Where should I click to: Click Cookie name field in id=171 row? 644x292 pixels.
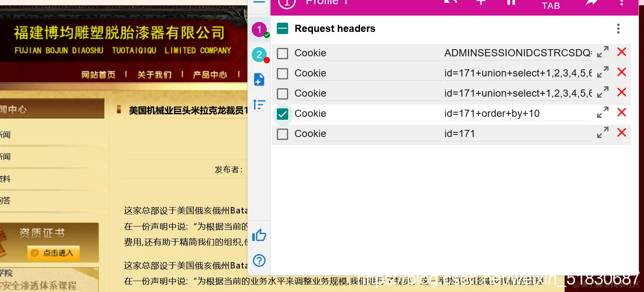point(368,134)
